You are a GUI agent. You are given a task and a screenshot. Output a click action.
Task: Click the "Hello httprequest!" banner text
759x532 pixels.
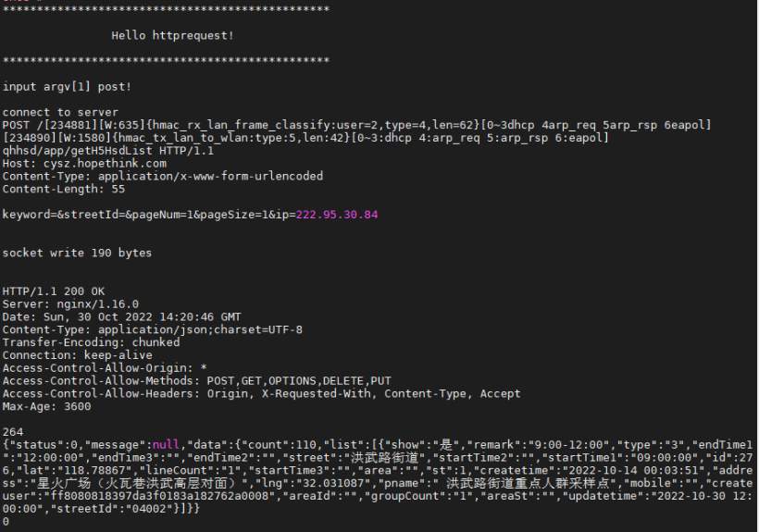coord(172,35)
